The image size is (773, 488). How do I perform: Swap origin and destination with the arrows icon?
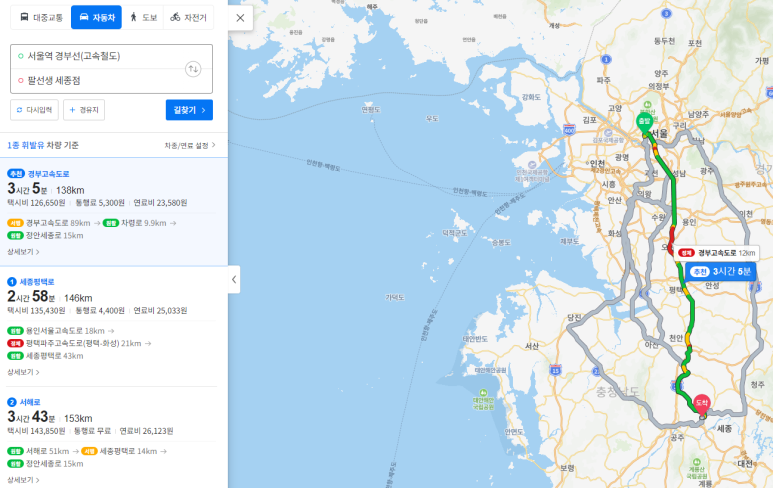(x=193, y=69)
